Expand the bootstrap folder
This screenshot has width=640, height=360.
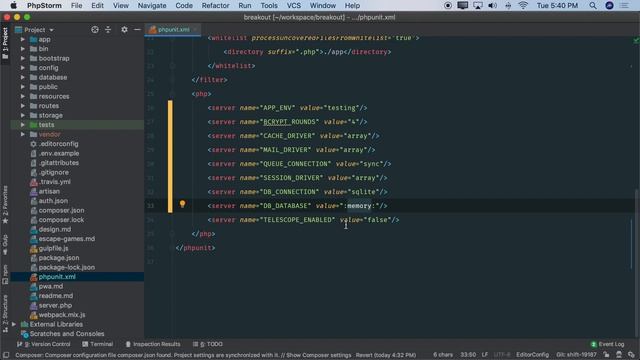23,58
